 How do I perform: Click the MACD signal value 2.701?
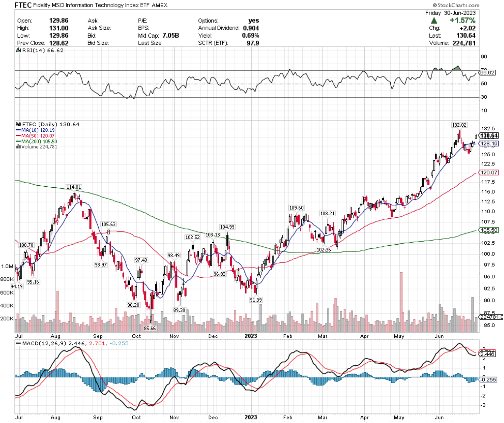[x=97, y=343]
